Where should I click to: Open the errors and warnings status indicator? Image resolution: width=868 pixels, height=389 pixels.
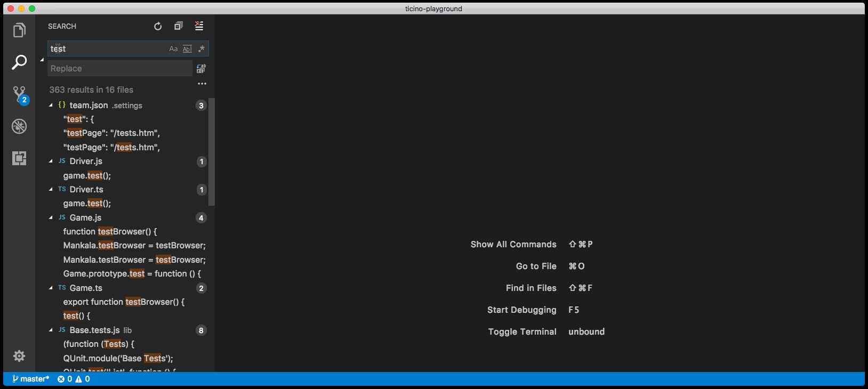pyautogui.click(x=74, y=379)
